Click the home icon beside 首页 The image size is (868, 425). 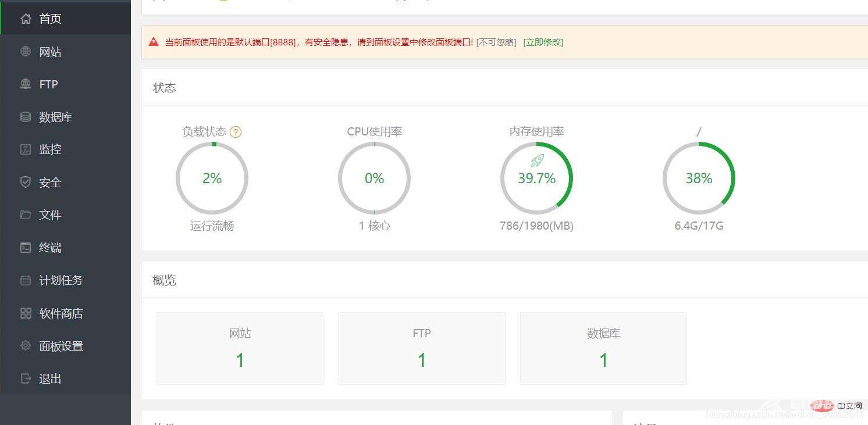(x=26, y=19)
